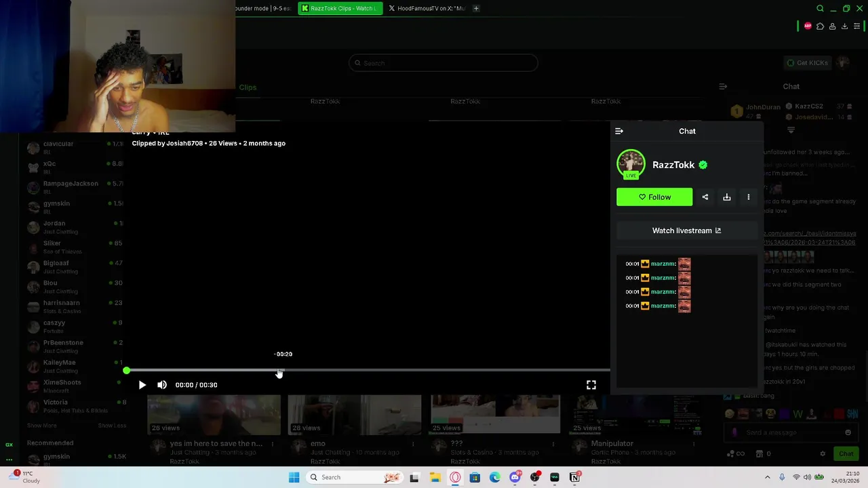The width and height of the screenshot is (868, 488).
Task: Play the clip with the play button
Action: tap(142, 385)
